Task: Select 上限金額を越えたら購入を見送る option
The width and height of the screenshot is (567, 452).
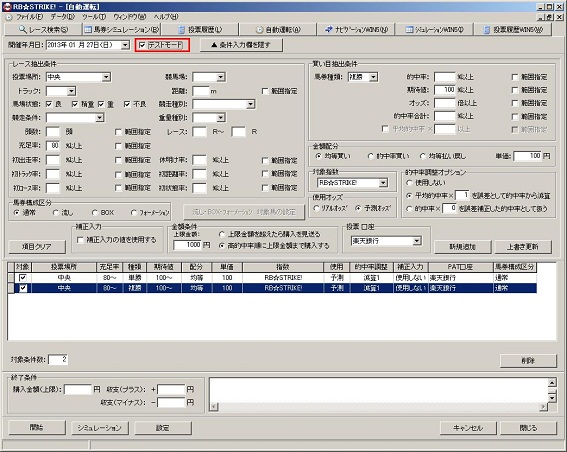Action: [222, 234]
